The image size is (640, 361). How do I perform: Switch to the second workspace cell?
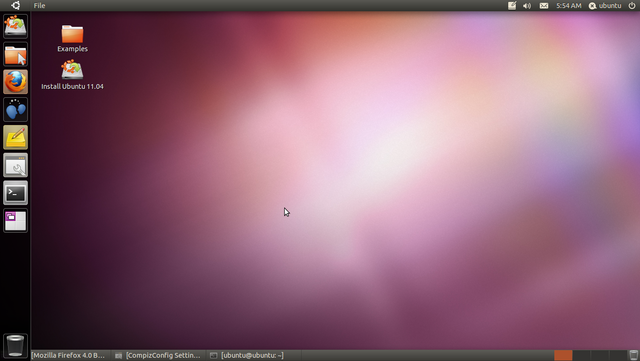pyautogui.click(x=581, y=355)
